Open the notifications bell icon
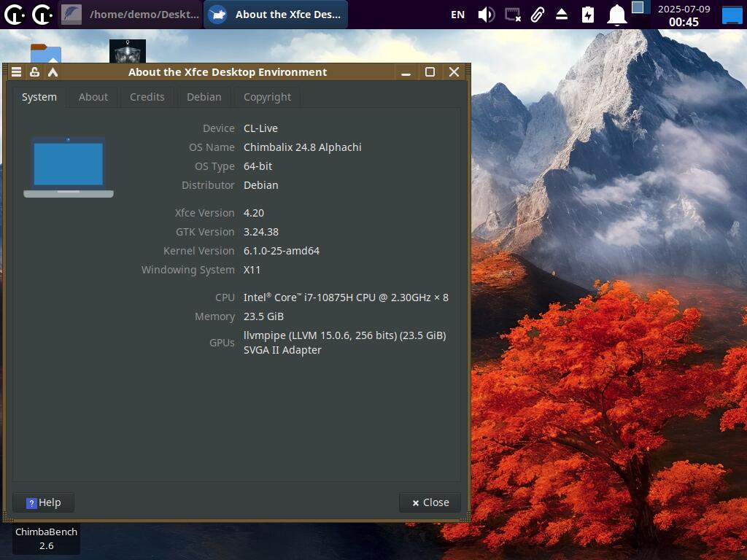 [616, 15]
